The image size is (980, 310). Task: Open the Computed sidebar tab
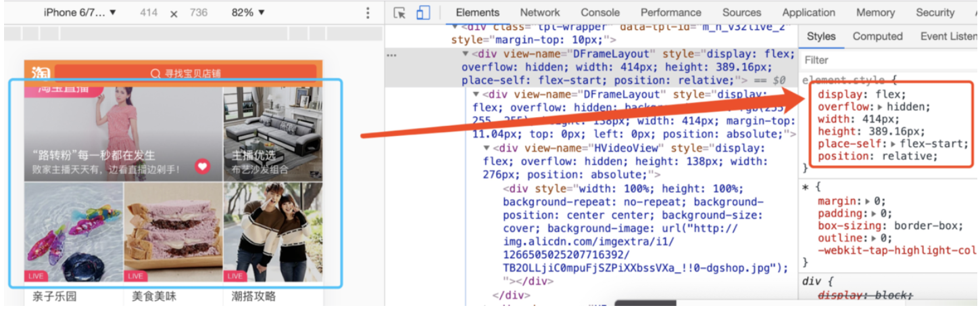pos(877,37)
